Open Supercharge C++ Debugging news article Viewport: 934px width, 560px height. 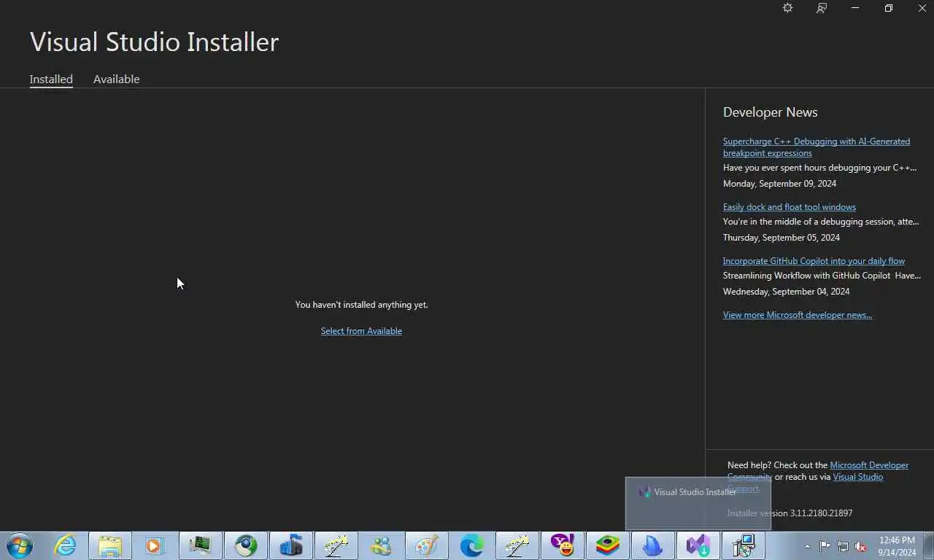(x=816, y=147)
